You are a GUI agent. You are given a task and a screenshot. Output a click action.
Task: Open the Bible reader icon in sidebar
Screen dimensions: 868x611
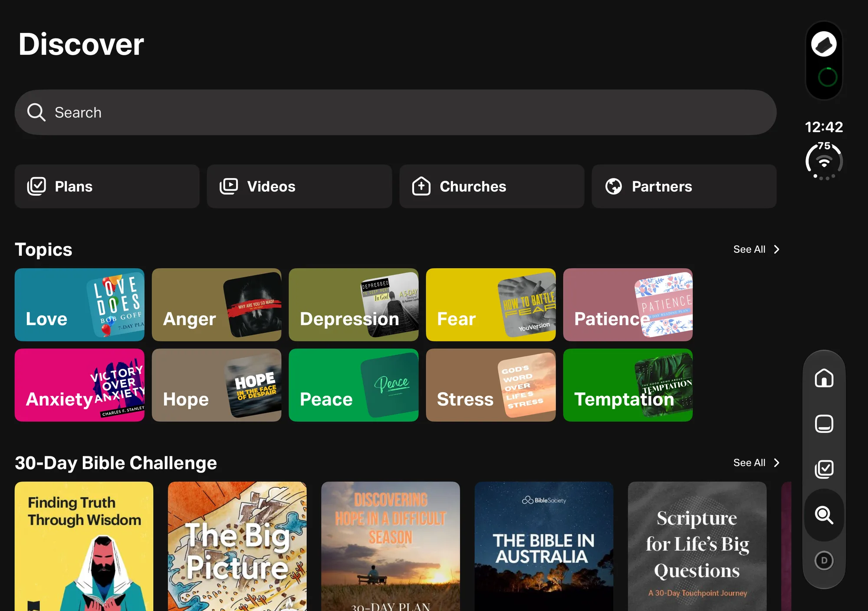point(824,424)
